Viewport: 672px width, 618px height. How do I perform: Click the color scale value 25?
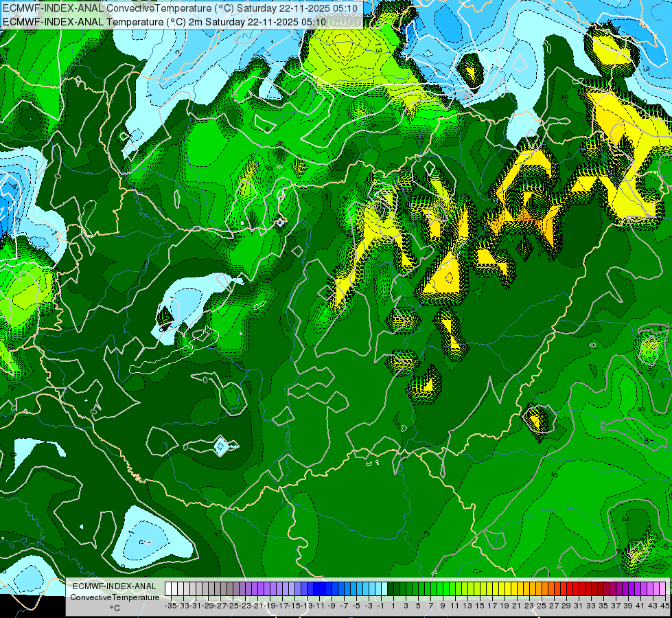(542, 606)
